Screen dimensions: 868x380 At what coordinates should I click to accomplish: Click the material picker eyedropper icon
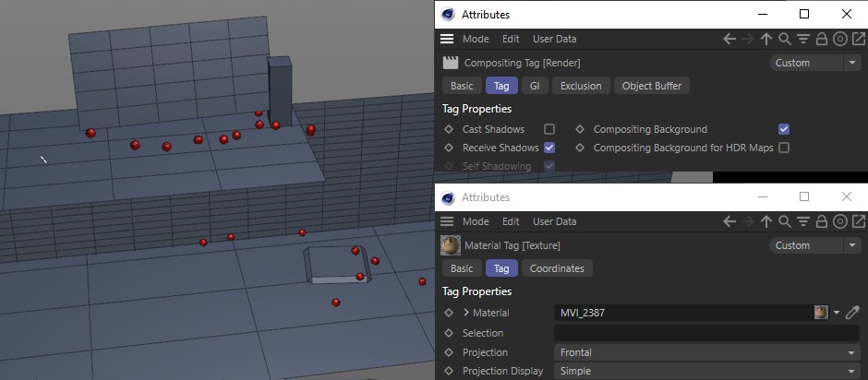[x=852, y=313]
